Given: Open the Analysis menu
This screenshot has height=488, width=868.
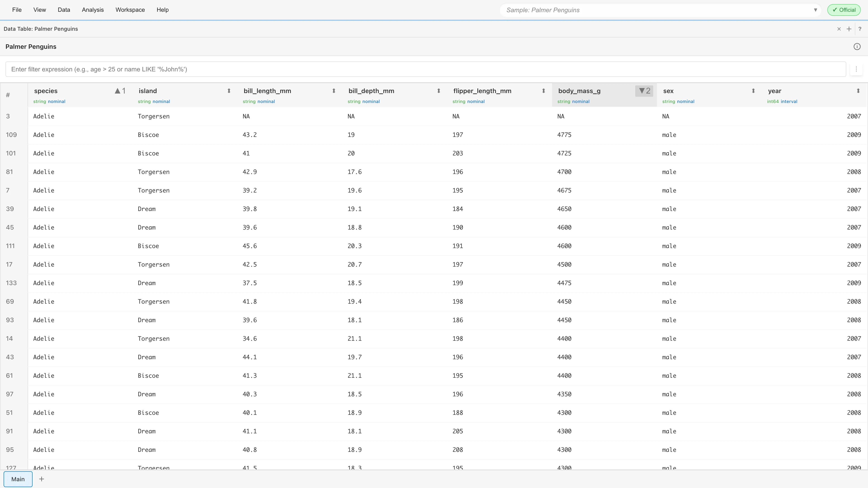Looking at the screenshot, I should click(93, 10).
